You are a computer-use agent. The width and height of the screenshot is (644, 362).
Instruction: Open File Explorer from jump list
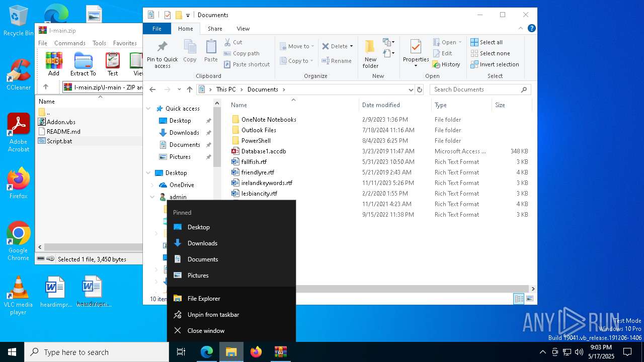pyautogui.click(x=231, y=299)
